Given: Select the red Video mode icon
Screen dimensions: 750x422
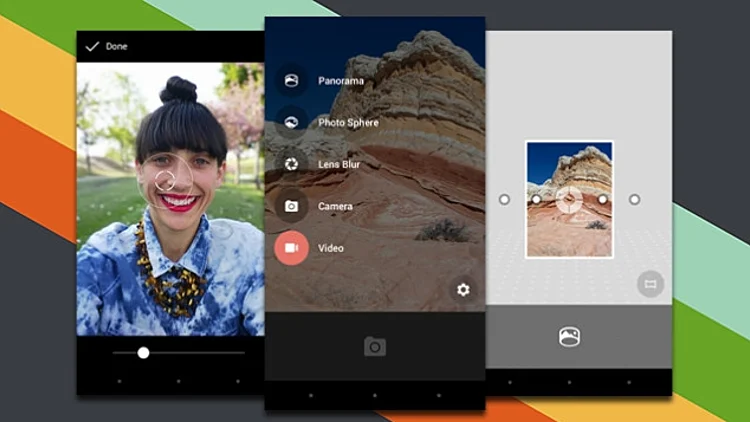Looking at the screenshot, I should coord(291,248).
